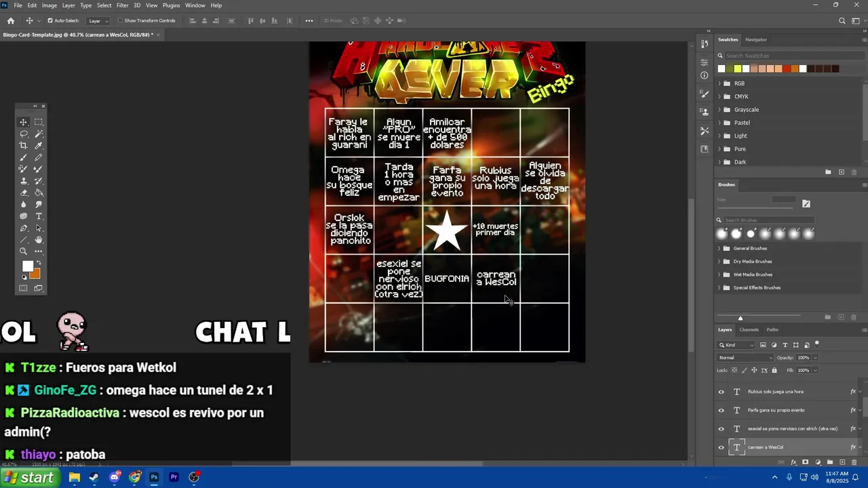Select the Crop tool

tap(24, 146)
